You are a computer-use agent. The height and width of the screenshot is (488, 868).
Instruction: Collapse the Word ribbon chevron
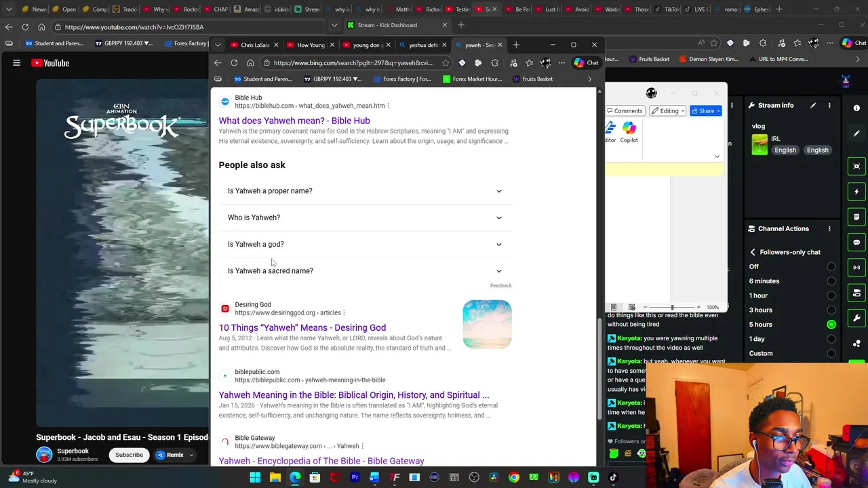point(717,157)
